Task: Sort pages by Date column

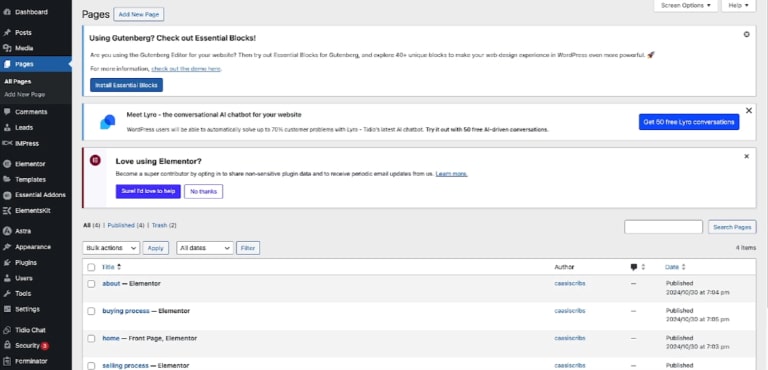Action: [x=675, y=267]
